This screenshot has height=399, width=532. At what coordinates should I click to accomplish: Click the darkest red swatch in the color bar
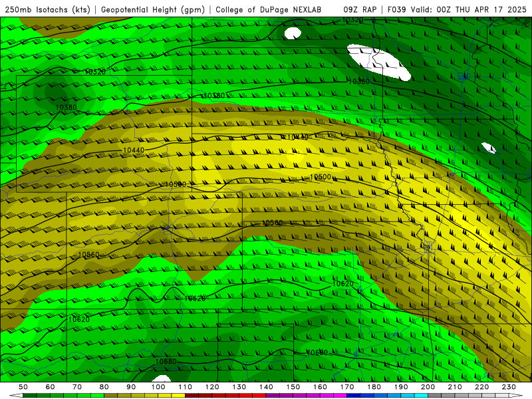click(192, 396)
